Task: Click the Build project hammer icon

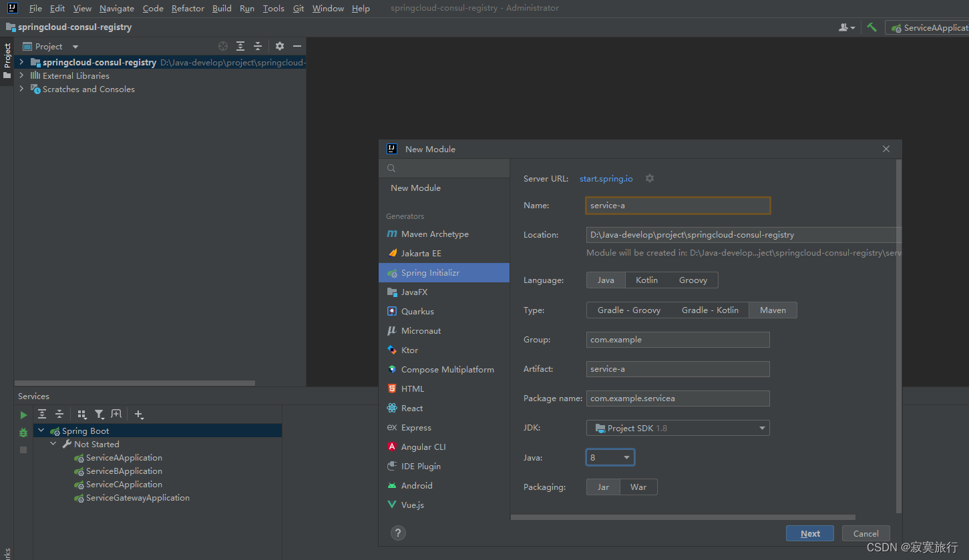Action: [871, 27]
